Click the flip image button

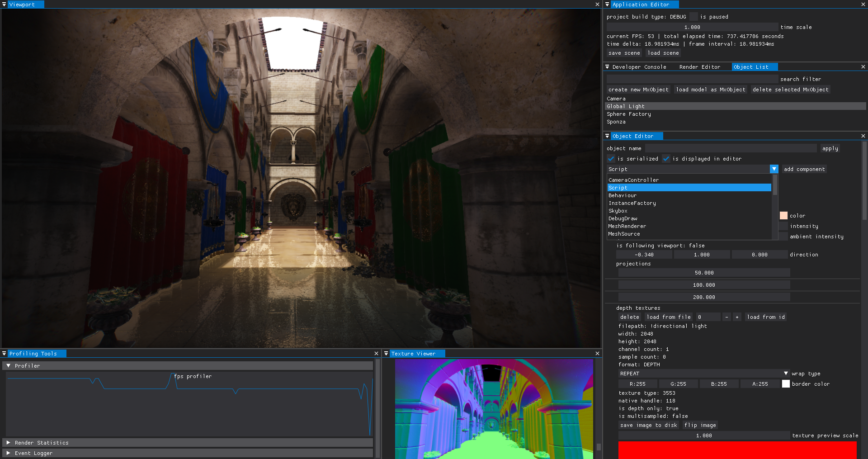700,425
